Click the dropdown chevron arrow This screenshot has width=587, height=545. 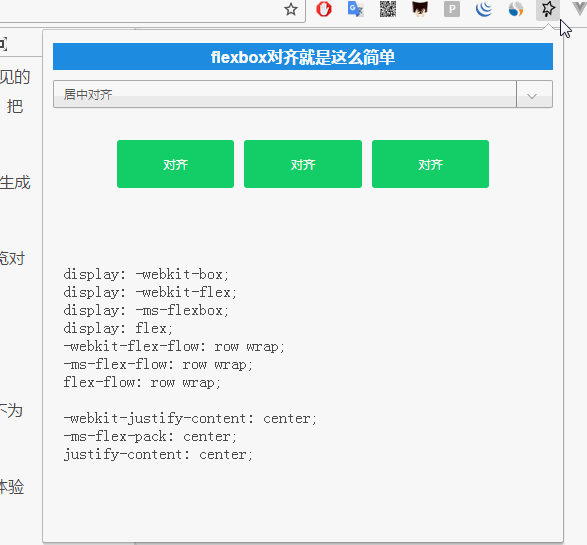coord(532,96)
